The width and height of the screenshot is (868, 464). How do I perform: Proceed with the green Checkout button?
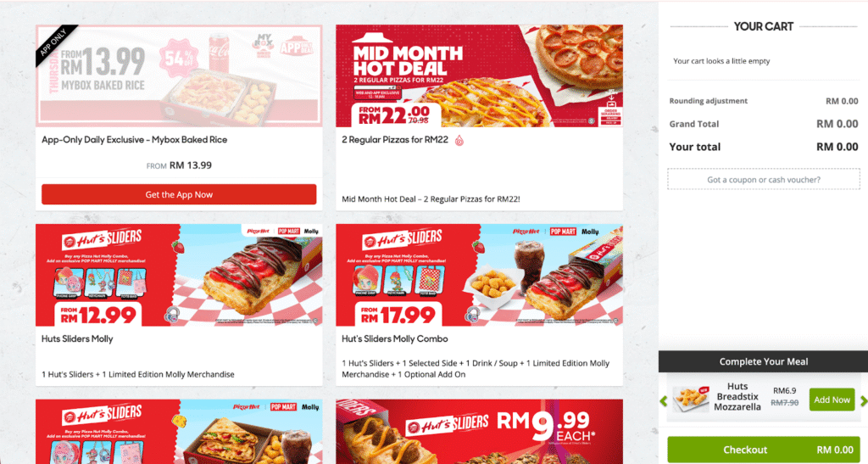[763, 450]
